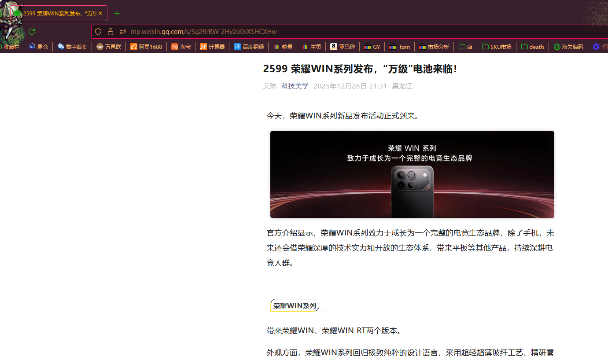This screenshot has width=608, height=364.
Task: Click author name 艾琳
Action: point(270,86)
